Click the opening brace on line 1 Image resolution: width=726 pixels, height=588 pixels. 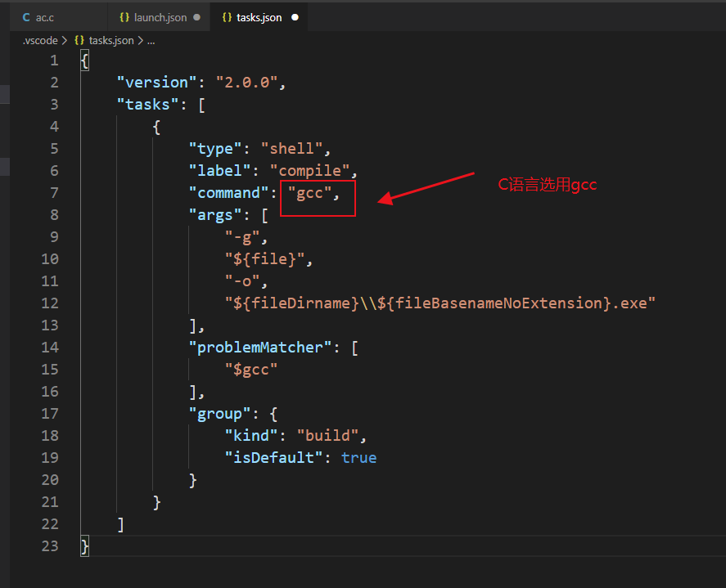[x=84, y=61]
